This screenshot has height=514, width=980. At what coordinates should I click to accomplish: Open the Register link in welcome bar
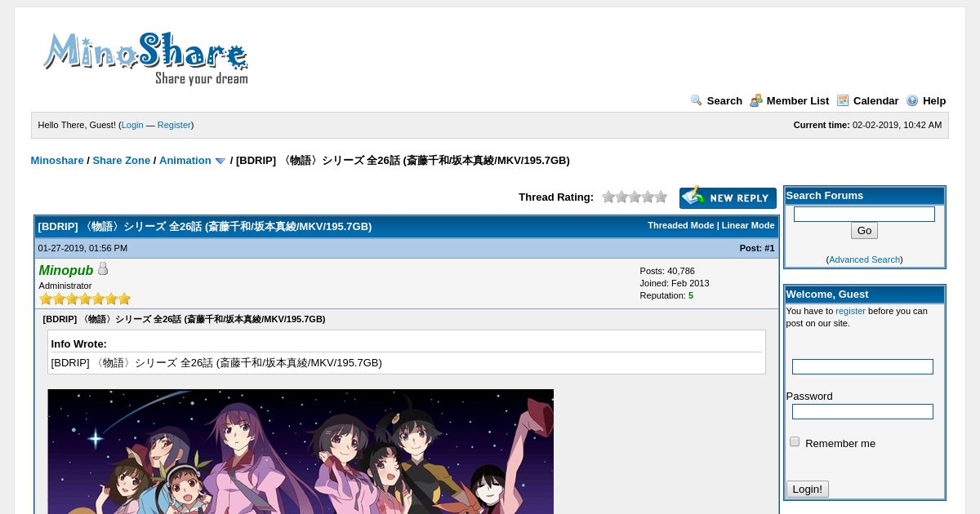[174, 125]
